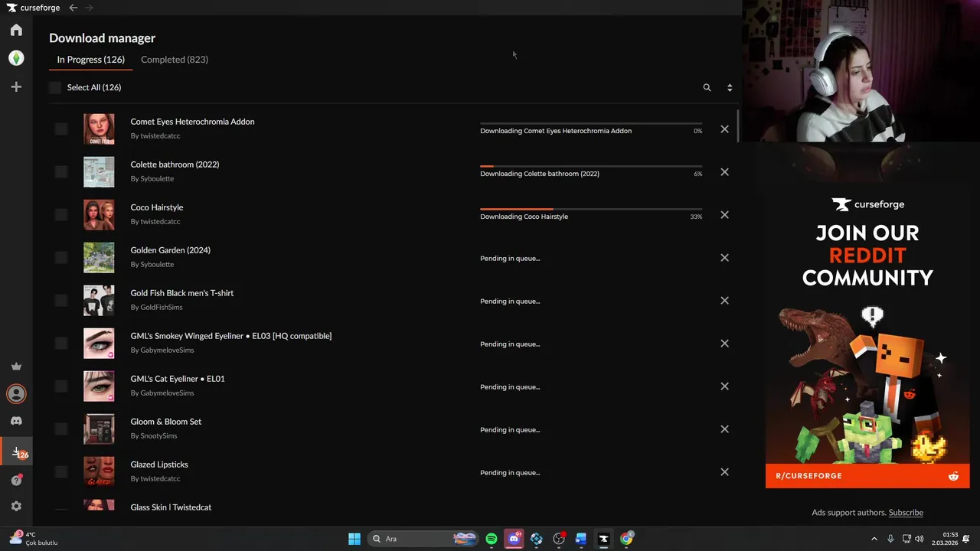Open the Glazed Lipsticks thumbnail
The height and width of the screenshot is (551, 980).
(x=99, y=472)
